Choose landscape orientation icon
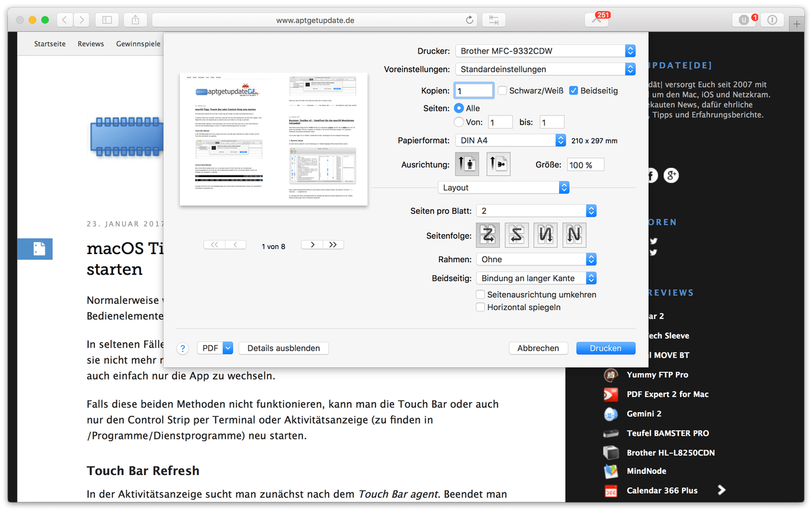This screenshot has height=510, width=812. tap(498, 165)
